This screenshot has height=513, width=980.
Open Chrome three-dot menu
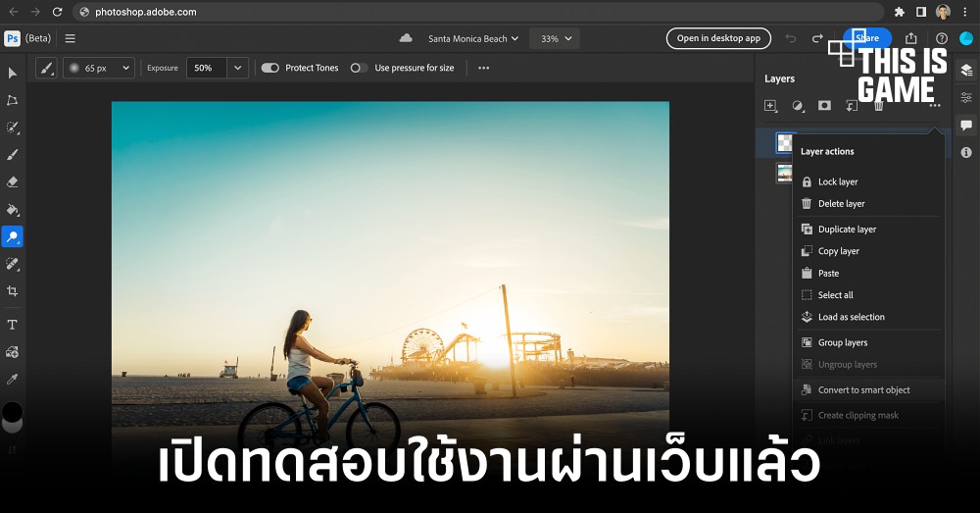point(965,12)
